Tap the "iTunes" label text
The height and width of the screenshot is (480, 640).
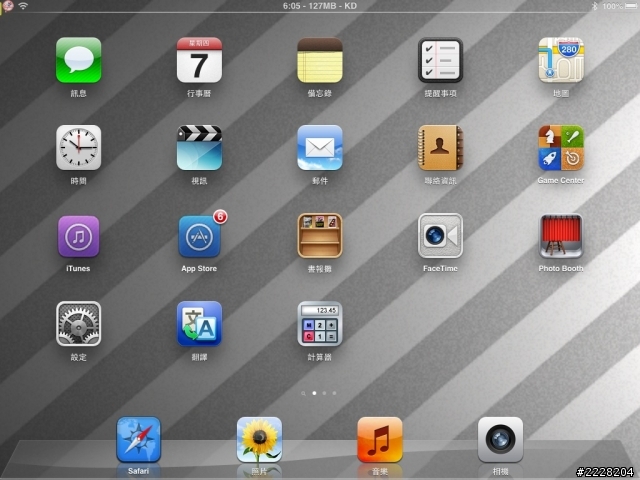(x=78, y=269)
